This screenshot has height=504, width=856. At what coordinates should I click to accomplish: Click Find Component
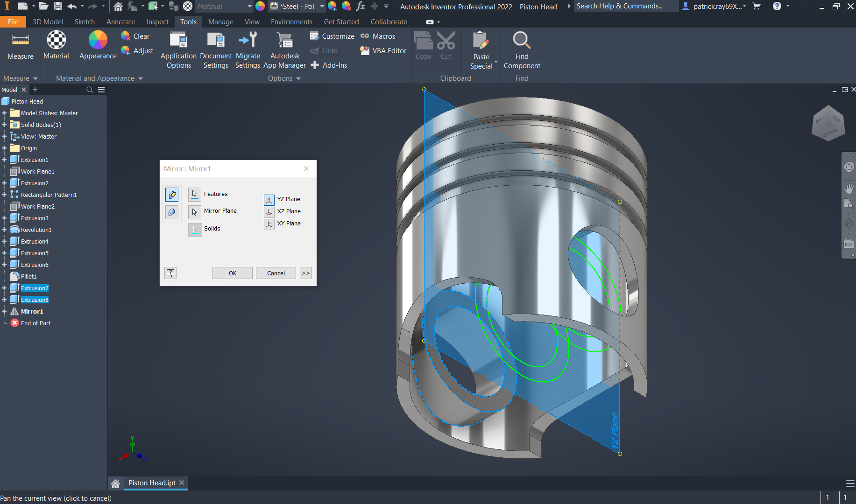coord(522,50)
